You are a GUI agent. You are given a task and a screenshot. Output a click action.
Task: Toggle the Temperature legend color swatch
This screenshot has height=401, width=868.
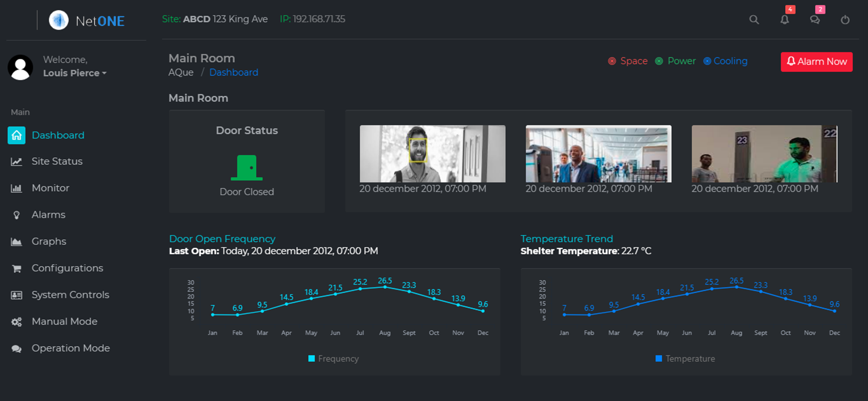[x=658, y=359]
